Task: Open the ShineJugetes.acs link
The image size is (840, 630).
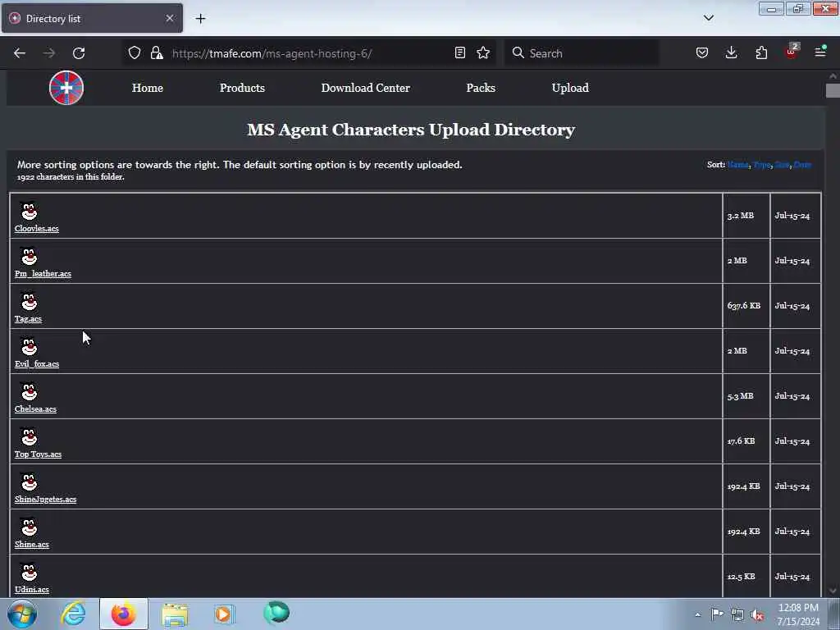Action: (46, 500)
